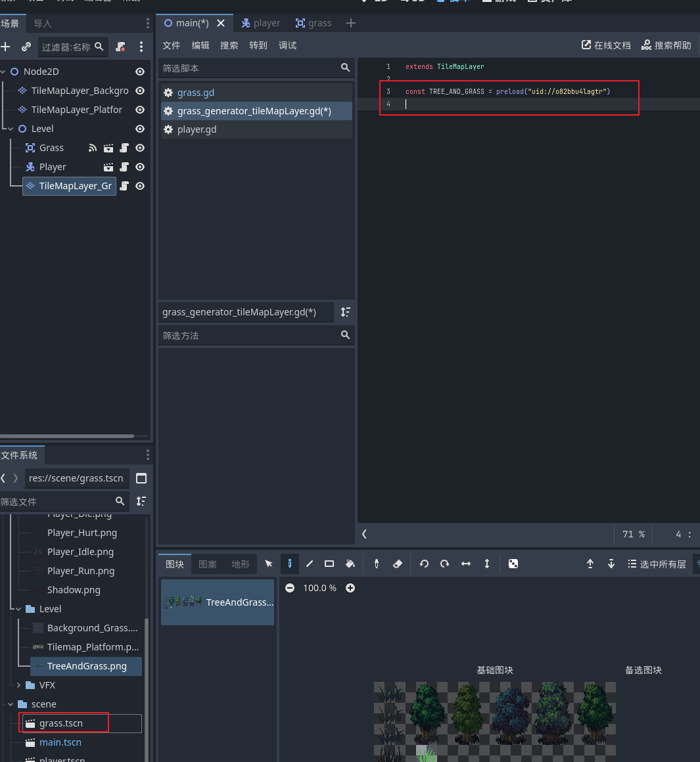Screen dimensions: 700x762
Task: Open the 文件 script menu
Action: click(x=171, y=45)
